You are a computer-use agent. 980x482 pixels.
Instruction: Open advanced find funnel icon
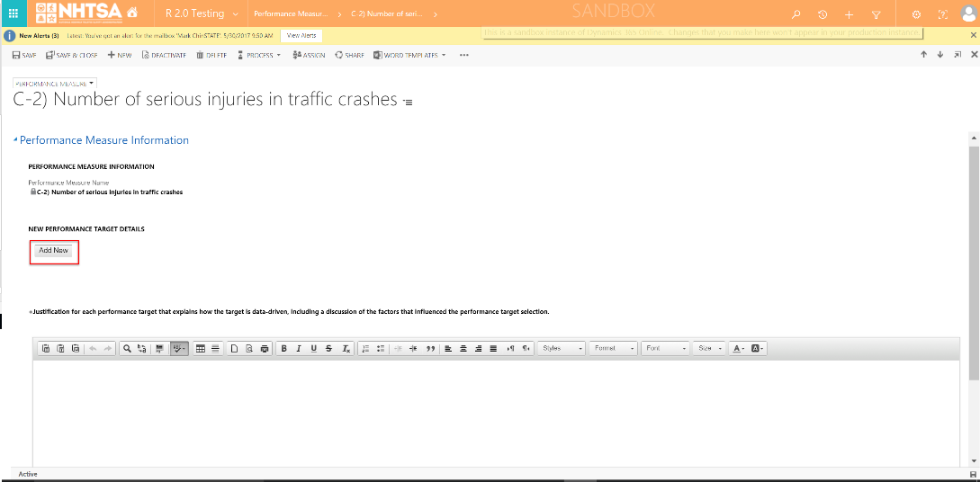tap(877, 14)
